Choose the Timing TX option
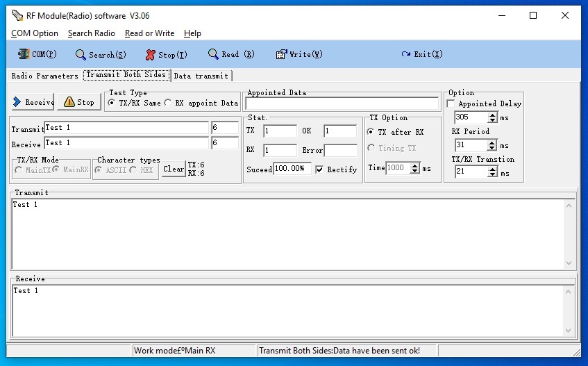This screenshot has height=366, width=588. (371, 147)
